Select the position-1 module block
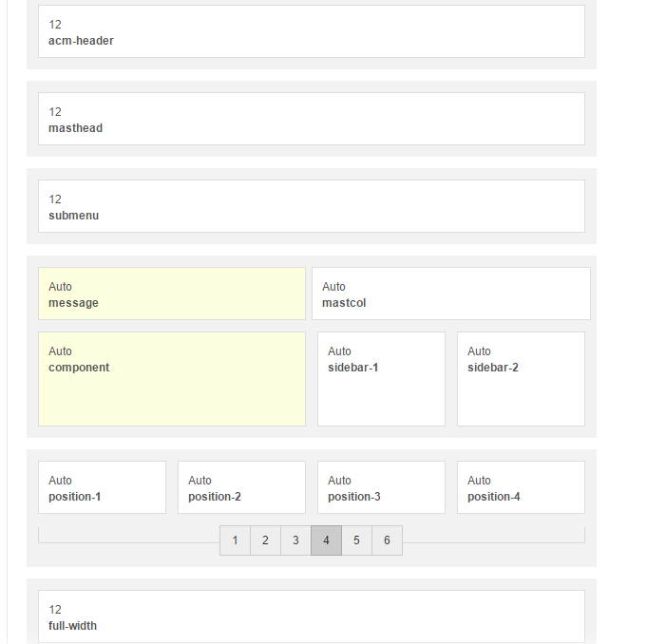 click(x=102, y=487)
